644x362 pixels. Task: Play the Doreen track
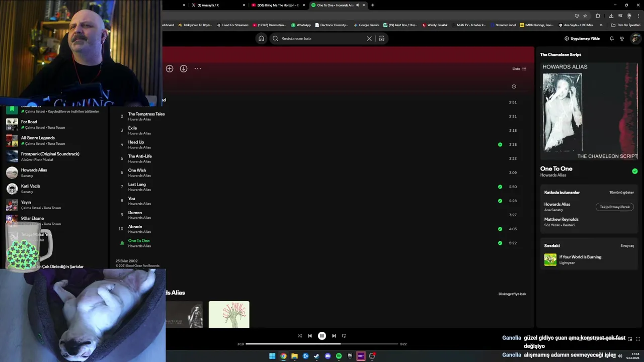135,213
